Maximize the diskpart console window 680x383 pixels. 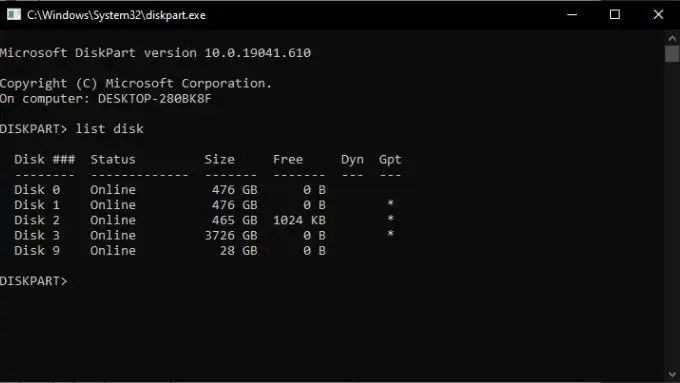pyautogui.click(x=615, y=15)
